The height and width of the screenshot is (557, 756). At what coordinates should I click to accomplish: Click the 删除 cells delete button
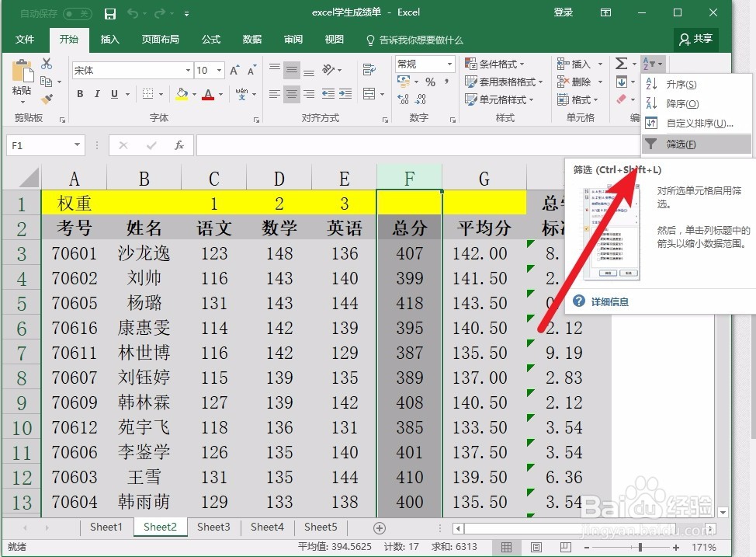tap(574, 82)
